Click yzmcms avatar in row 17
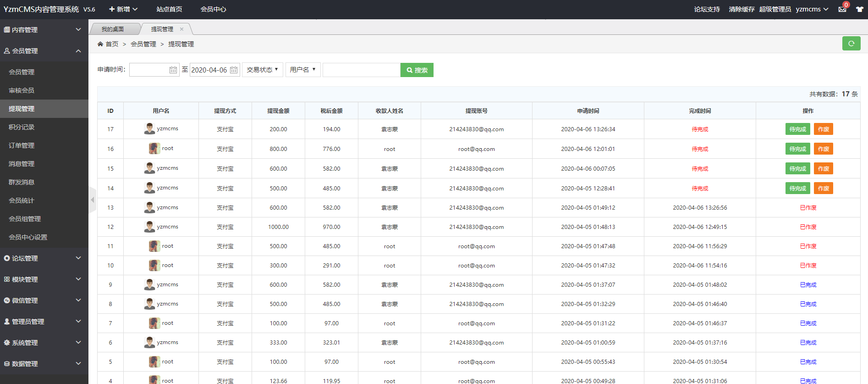This screenshot has width=868, height=384. tap(149, 129)
